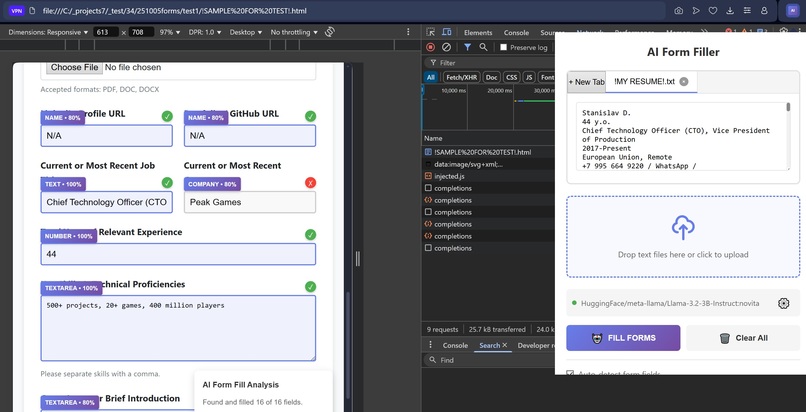This screenshot has height=412, width=806.
Task: Open the Console tab in bottom drawer
Action: point(455,345)
